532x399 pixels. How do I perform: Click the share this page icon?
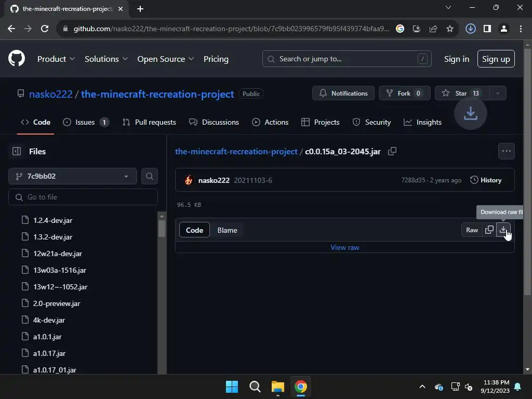coord(433,29)
